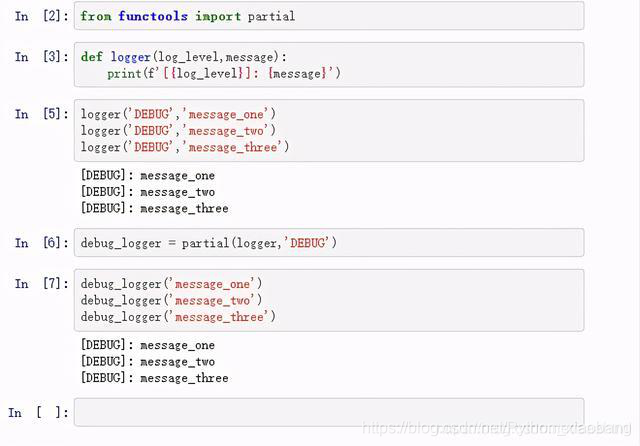640x446 pixels.
Task: Select the empty In [ ] prompt
Action: coord(38,412)
